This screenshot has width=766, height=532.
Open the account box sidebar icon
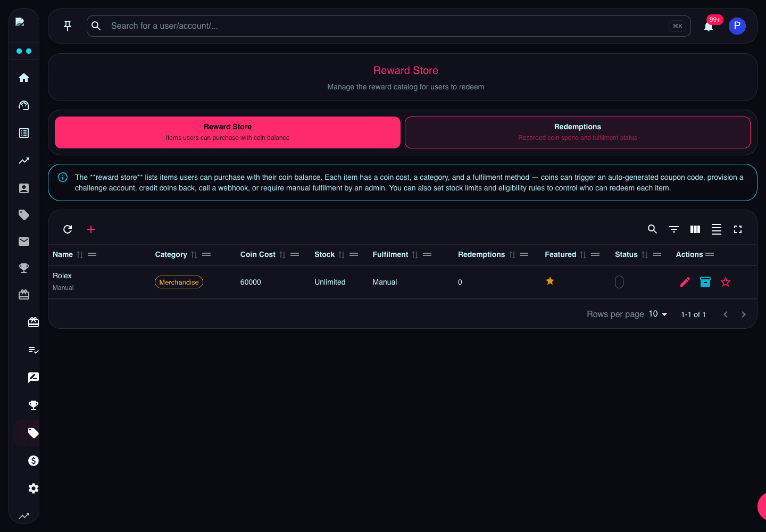point(24,188)
